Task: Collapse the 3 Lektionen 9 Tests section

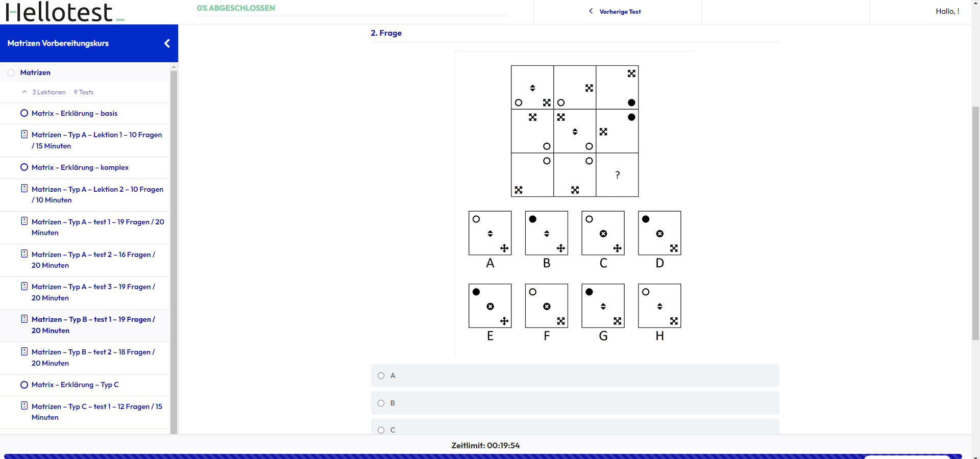Action: coord(24,92)
